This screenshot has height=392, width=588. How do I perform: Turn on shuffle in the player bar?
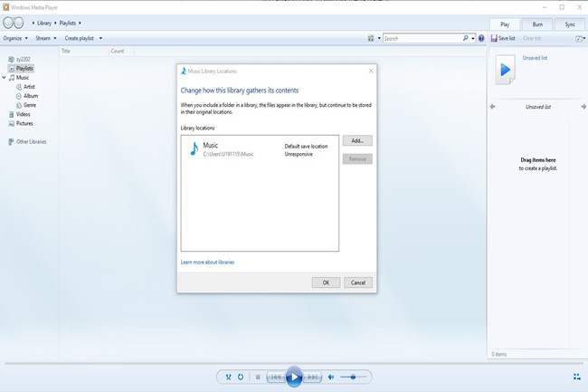click(x=228, y=377)
